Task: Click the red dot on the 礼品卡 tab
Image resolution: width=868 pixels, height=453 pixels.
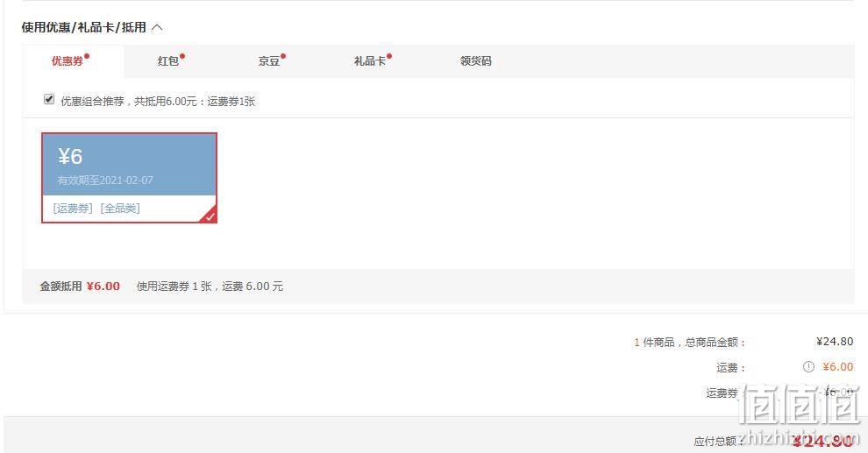Action: pyautogui.click(x=389, y=56)
